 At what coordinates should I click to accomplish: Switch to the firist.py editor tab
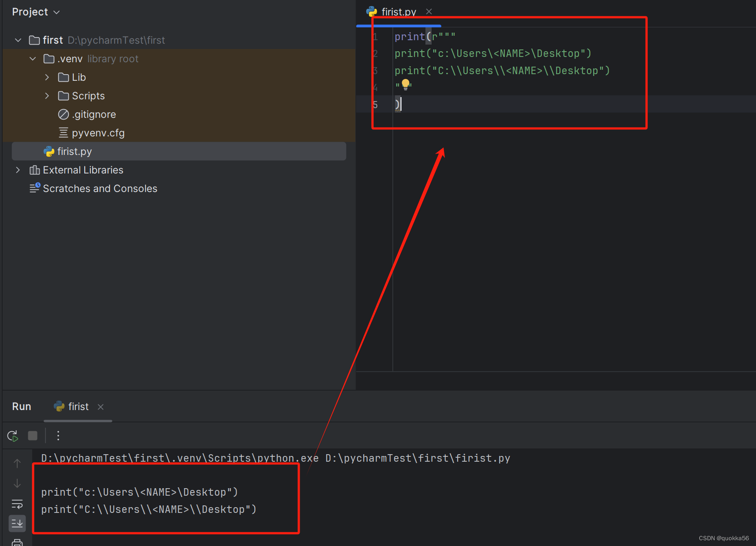tap(399, 12)
